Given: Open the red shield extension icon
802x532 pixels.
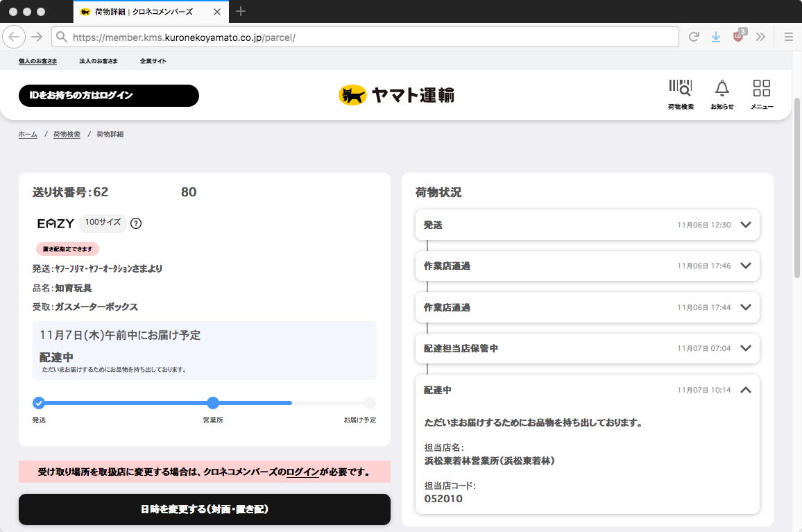Looking at the screenshot, I should (x=739, y=36).
